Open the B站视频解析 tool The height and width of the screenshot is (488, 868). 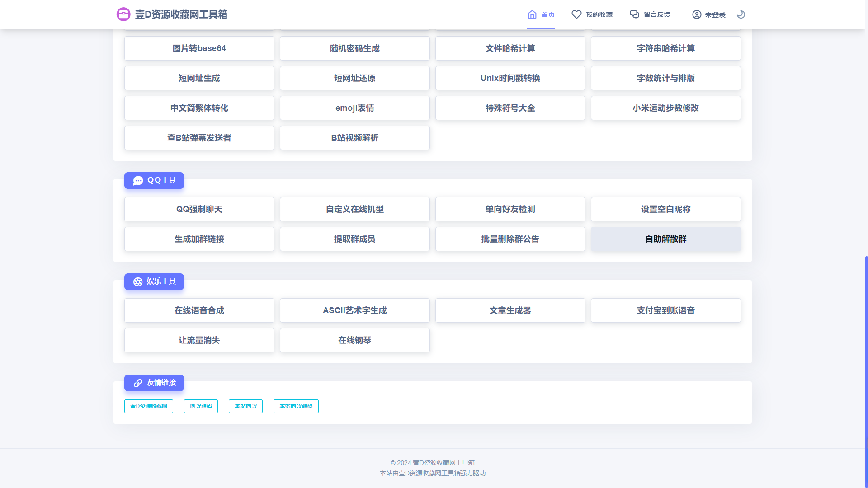354,138
